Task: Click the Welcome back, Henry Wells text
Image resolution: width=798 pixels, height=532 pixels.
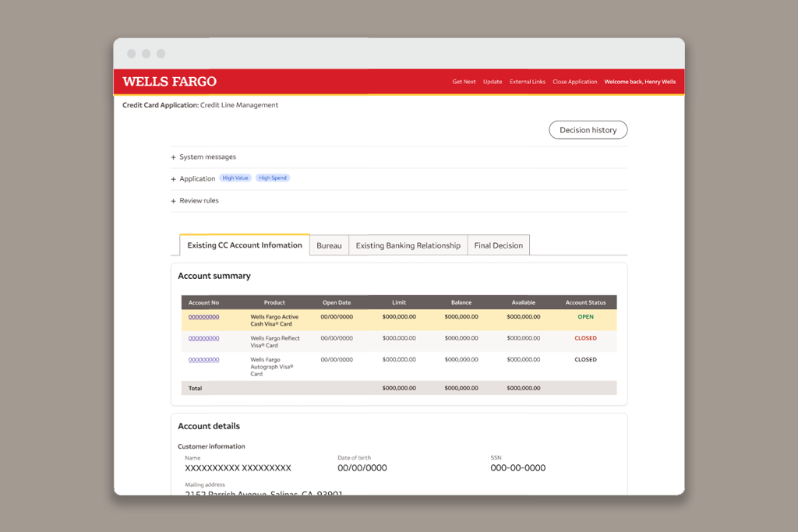Action: point(640,82)
